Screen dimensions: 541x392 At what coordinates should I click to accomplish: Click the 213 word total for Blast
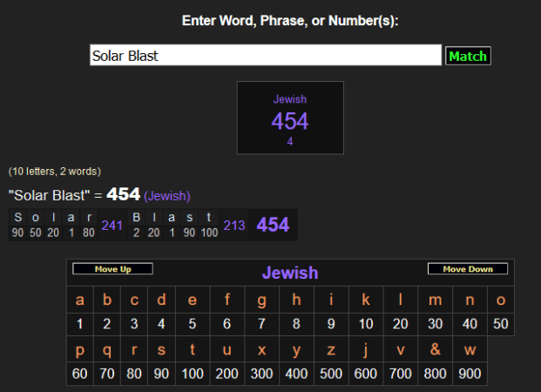click(234, 225)
